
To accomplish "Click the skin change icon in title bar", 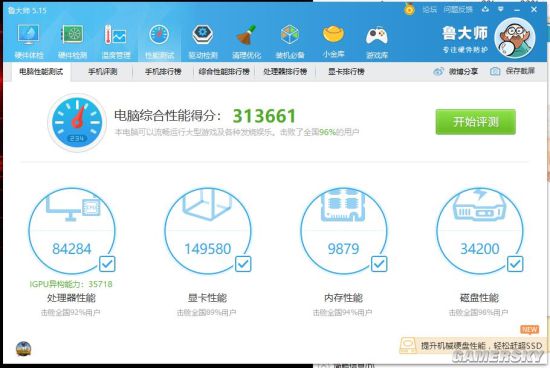I will (x=485, y=9).
